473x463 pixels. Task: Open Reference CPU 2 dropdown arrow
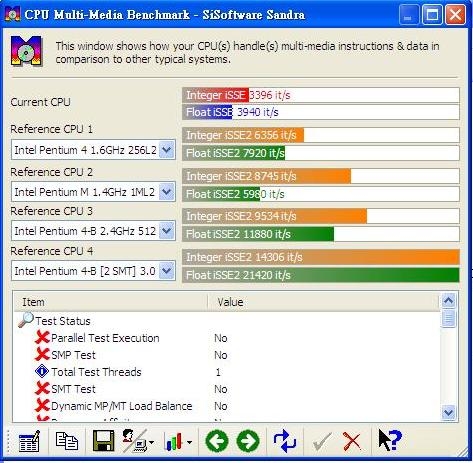coord(167,192)
